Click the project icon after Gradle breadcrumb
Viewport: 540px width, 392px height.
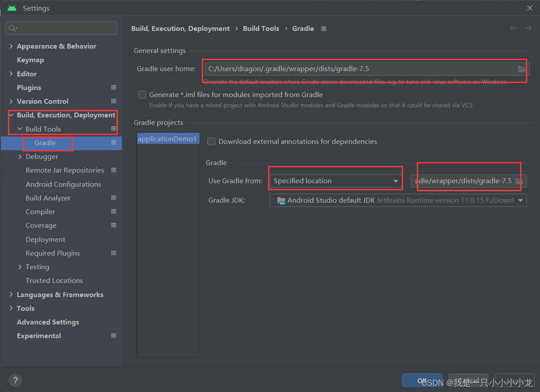324,29
